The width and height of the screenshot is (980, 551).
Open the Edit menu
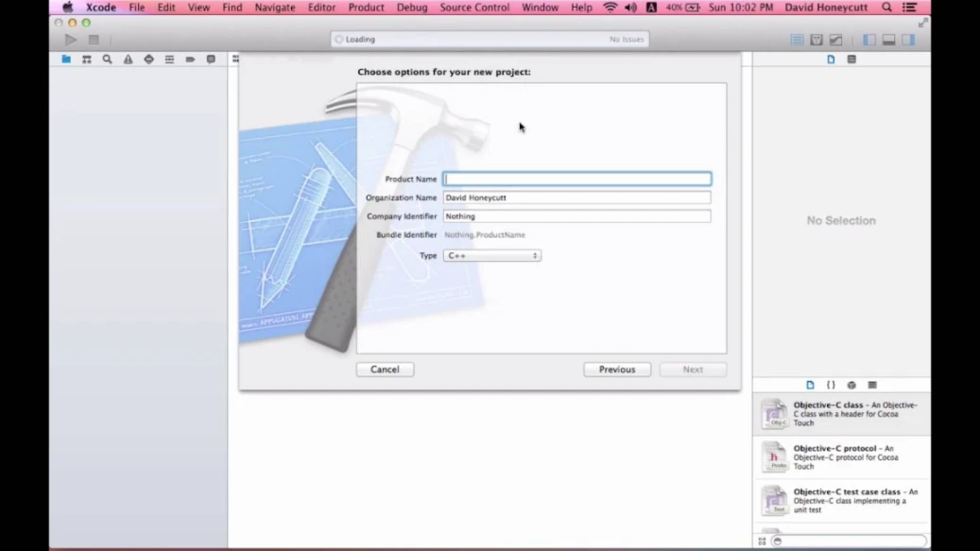[166, 8]
